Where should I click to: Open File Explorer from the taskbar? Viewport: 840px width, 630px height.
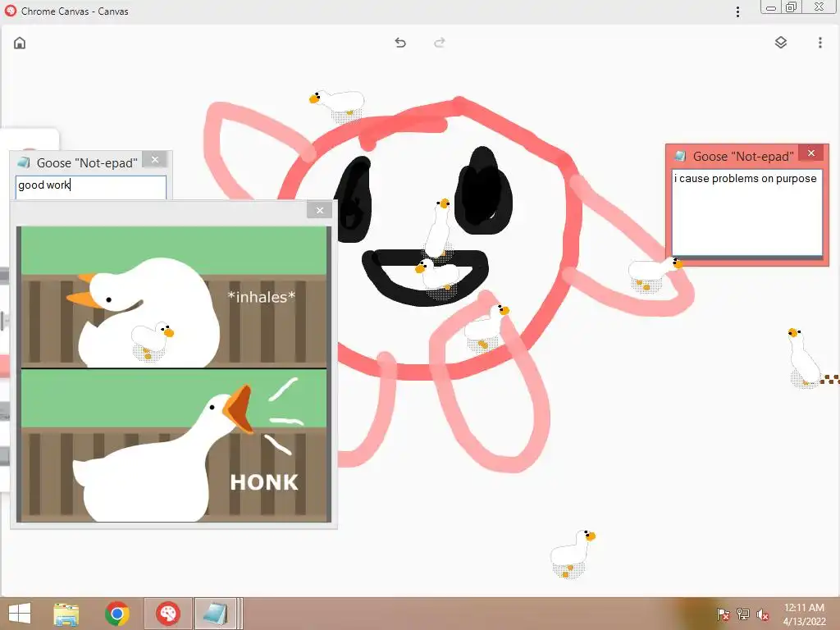coord(66,614)
